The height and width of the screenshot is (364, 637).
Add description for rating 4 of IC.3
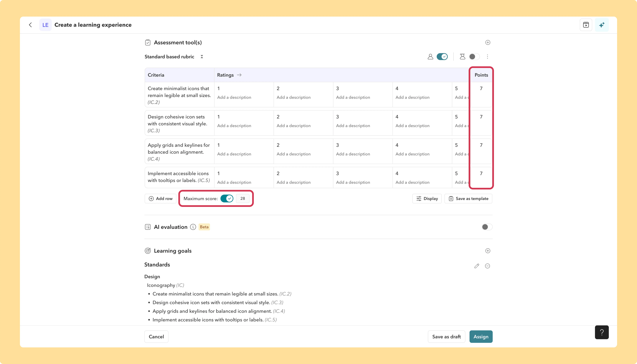point(413,126)
